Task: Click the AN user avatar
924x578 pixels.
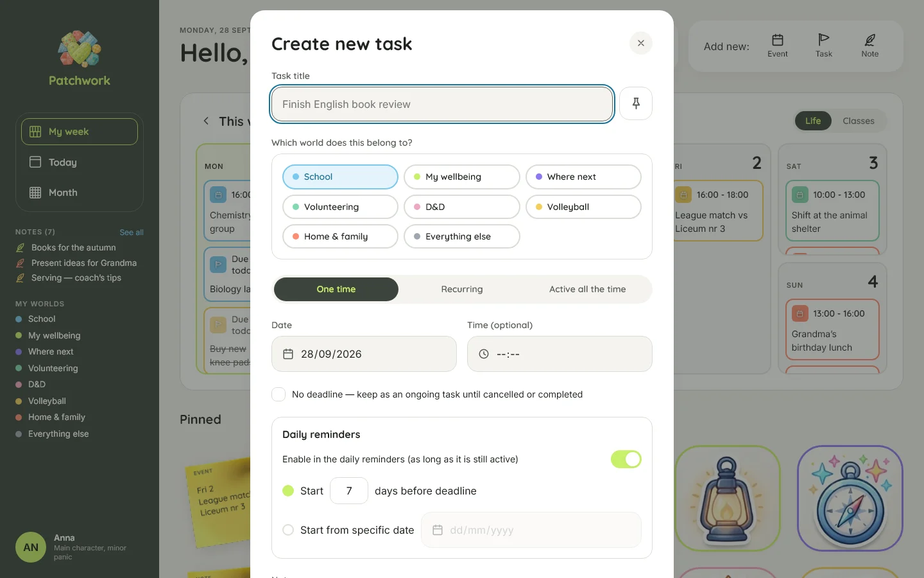Action: (x=31, y=547)
